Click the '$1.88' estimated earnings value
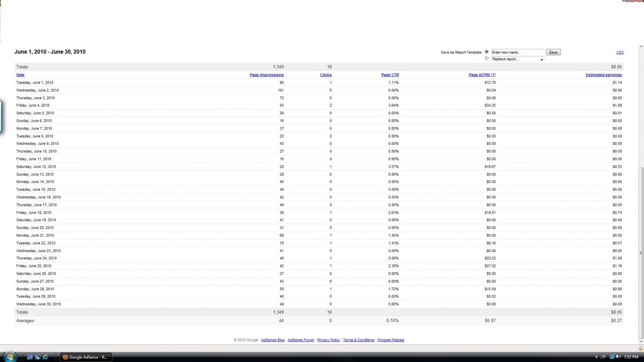 [617, 105]
